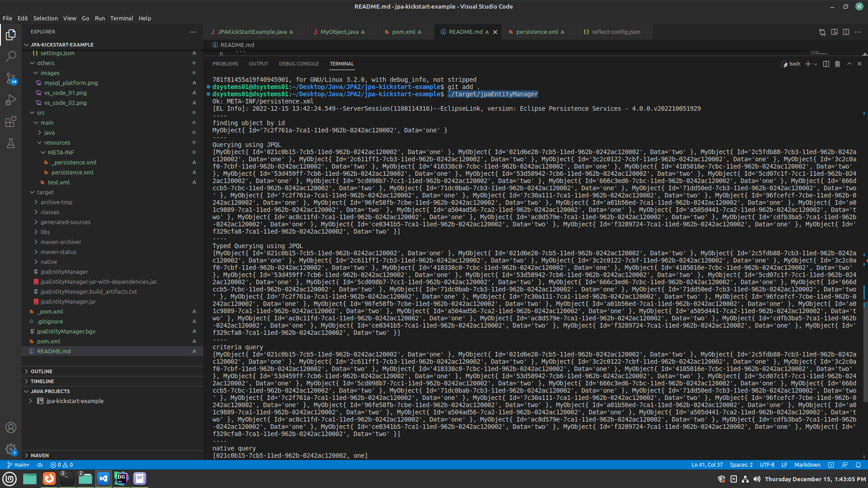Open the new terminal launch profile dropdown
Viewport: 868px width, 488px height.
point(816,64)
